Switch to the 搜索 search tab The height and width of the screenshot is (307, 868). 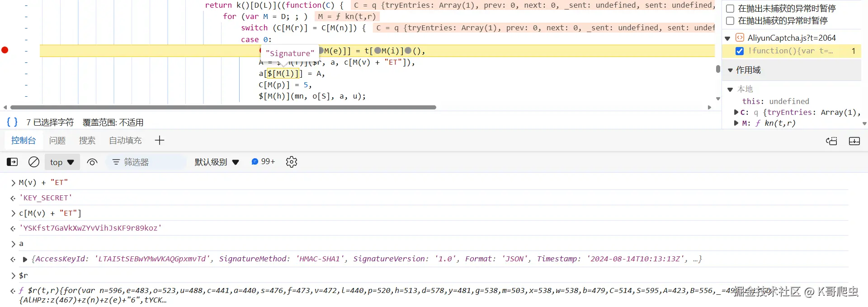coord(87,141)
